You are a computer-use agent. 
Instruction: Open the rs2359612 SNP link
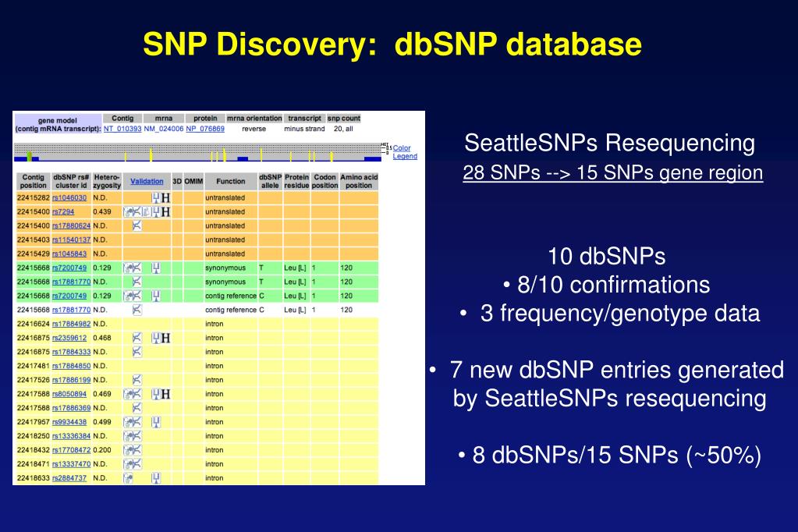69,338
